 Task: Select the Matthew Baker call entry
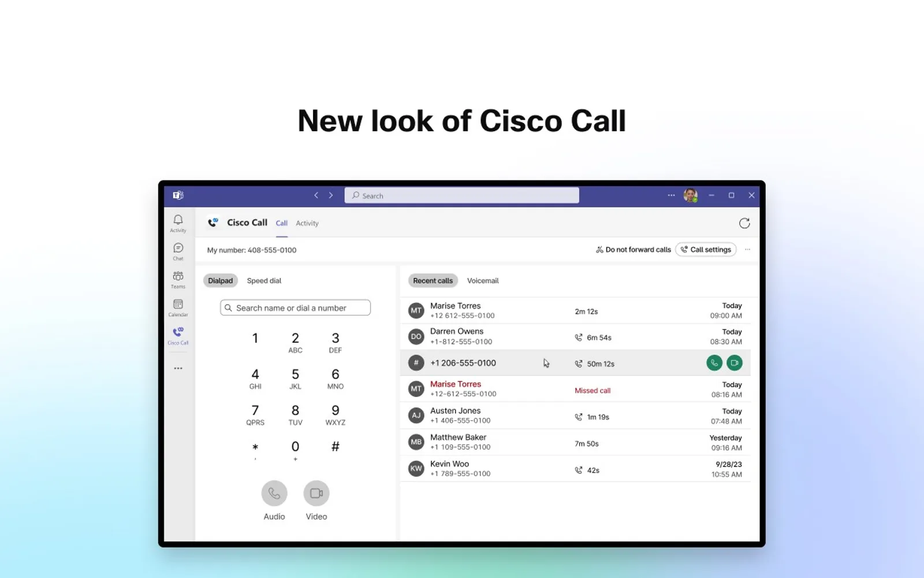(x=575, y=443)
